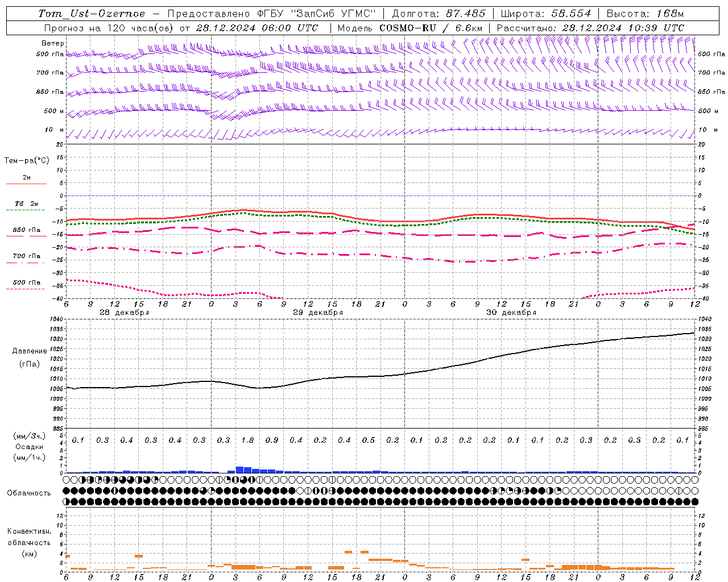Click the "28 декабря" date label

(x=125, y=313)
